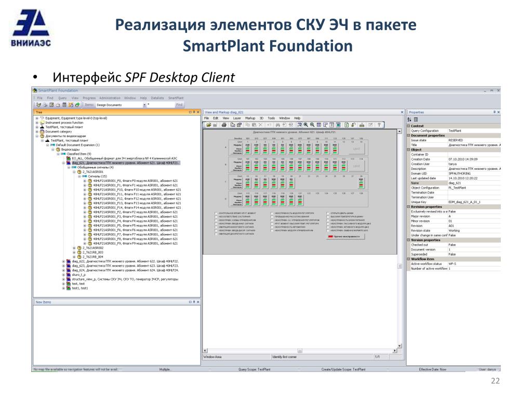Click the Find binoculars icon in markup toolbar
This screenshot has width=532, height=399.
[278, 125]
